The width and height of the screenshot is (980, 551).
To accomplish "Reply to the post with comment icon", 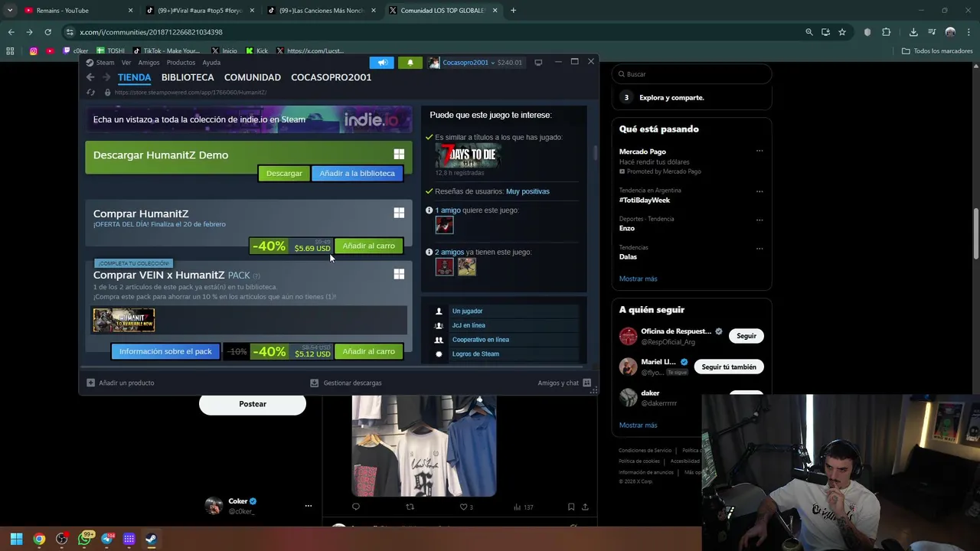I will tap(356, 507).
